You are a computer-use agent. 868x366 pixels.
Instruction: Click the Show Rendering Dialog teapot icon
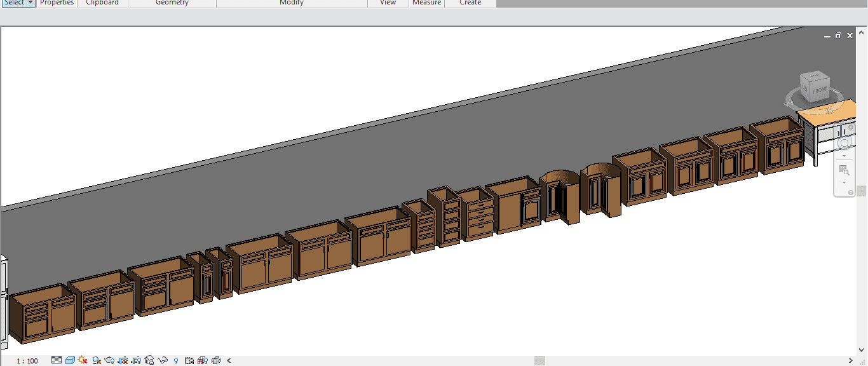coord(109,360)
